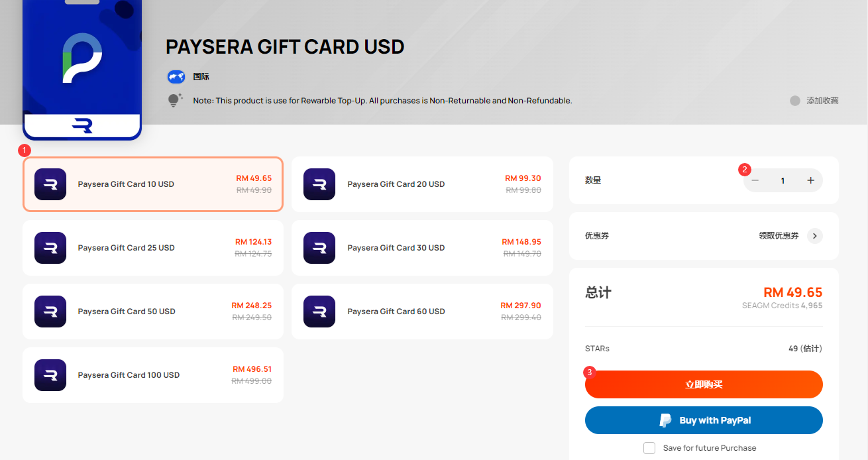Viewport: 868px width, 460px height.
Task: Click icon of Paysera Gift Card 60 USD
Action: [319, 312]
